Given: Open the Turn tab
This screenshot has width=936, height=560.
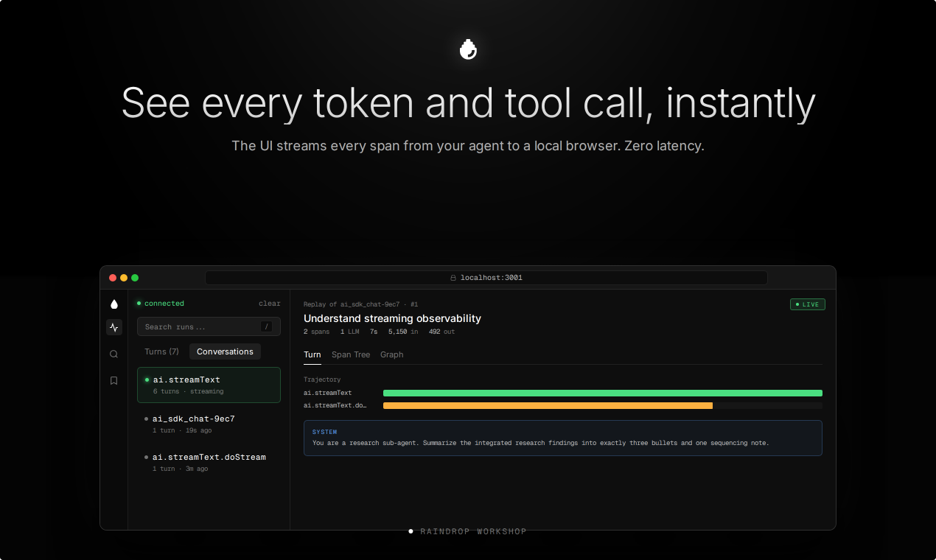Looking at the screenshot, I should (312, 354).
